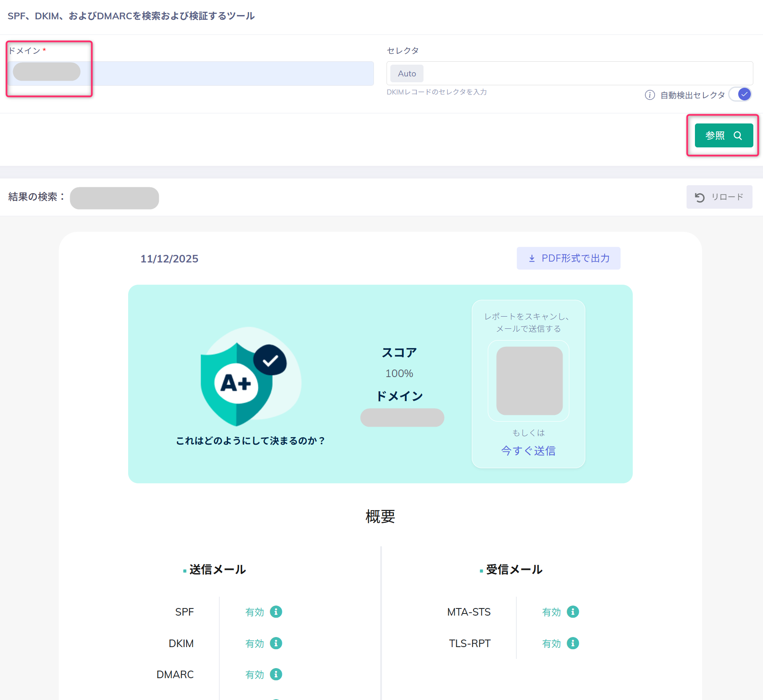This screenshot has width=763, height=700.
Task: Select the Auto selector tag
Action: point(407,73)
